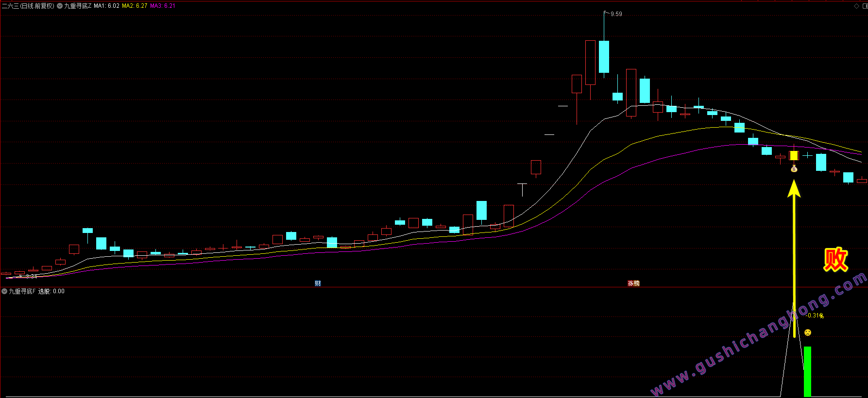Screen dimensions: 868x398
Task: Select the yellow highlighted signal candlestick
Action: [794, 155]
